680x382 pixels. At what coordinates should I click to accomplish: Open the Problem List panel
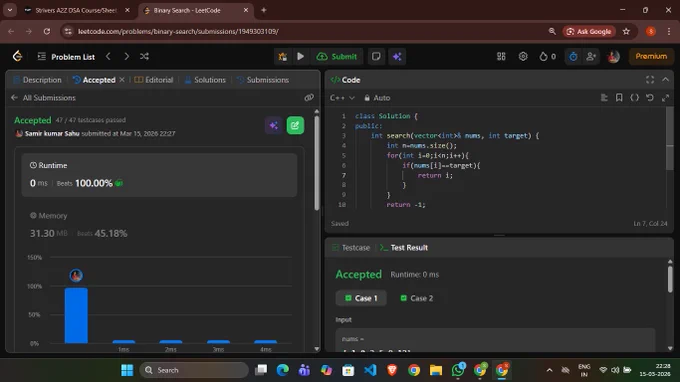point(66,57)
